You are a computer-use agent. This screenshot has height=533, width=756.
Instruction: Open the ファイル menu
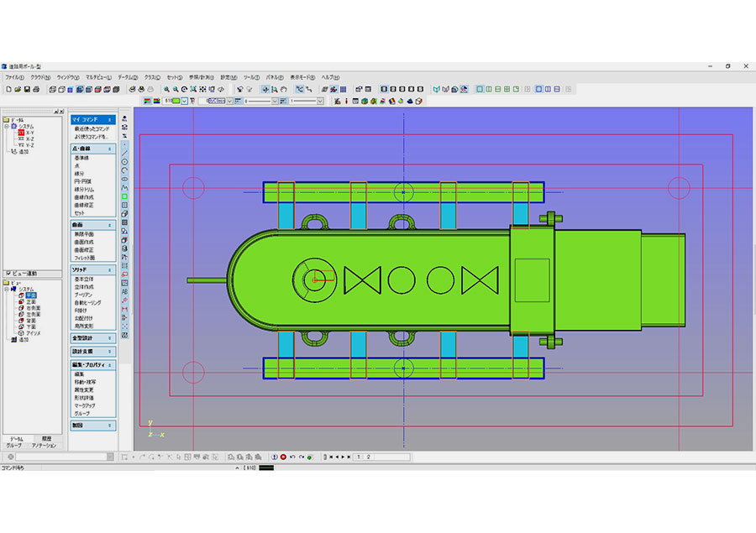click(15, 77)
